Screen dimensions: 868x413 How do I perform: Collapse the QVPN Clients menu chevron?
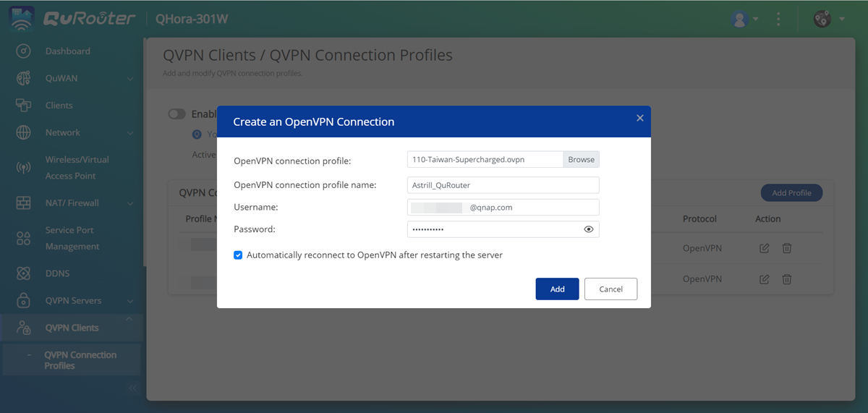[x=130, y=320]
